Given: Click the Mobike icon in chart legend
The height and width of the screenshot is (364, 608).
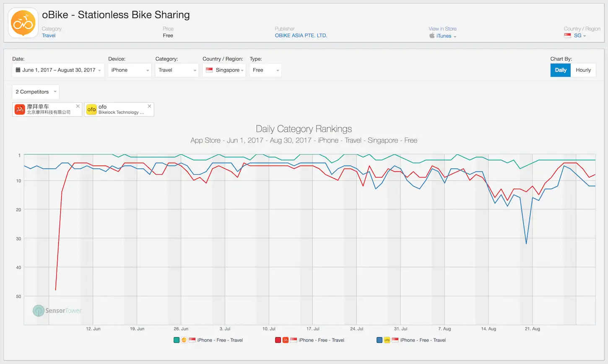Looking at the screenshot, I should [286, 340].
